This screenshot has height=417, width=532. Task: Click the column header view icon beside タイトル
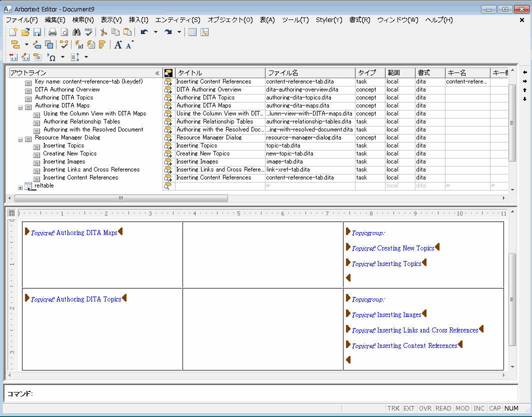(168, 72)
